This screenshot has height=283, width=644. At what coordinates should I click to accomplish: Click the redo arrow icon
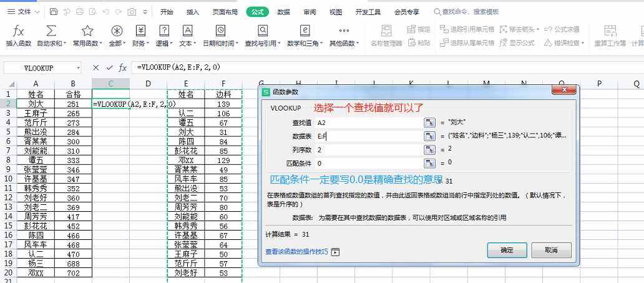119,12
